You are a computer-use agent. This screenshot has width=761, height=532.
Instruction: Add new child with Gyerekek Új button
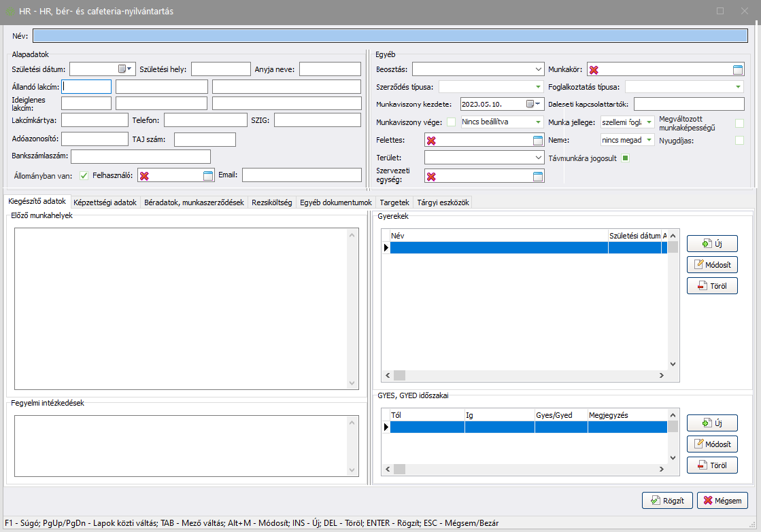coord(711,243)
